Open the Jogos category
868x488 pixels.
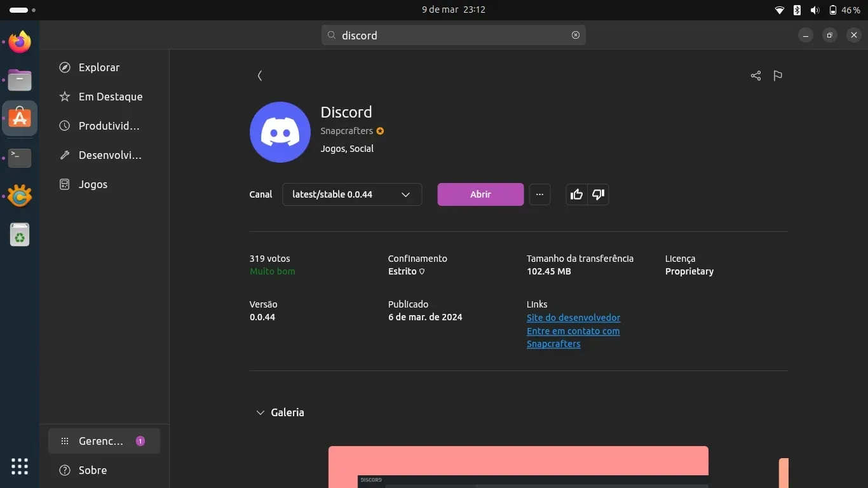93,184
